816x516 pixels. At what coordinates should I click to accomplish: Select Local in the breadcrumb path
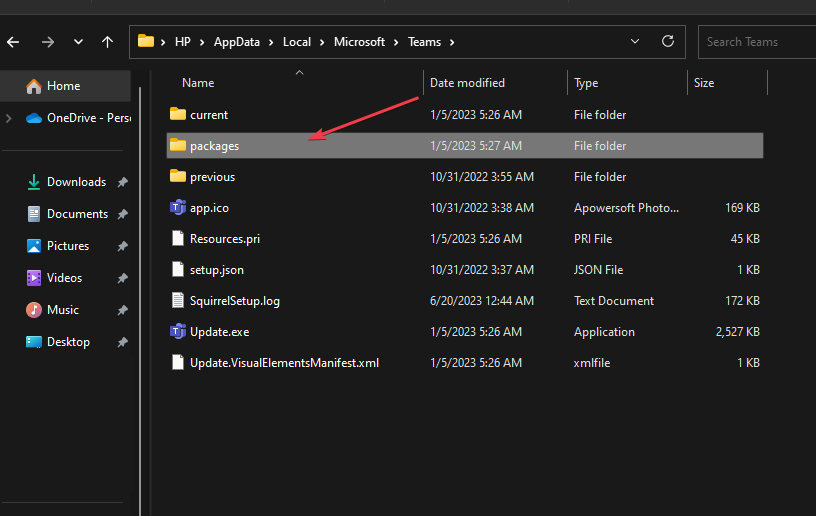(297, 42)
